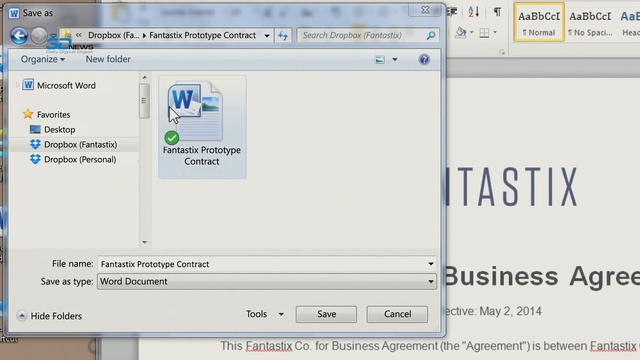This screenshot has height=360, width=640.
Task: Select Desktop under Favorites
Action: click(x=60, y=130)
